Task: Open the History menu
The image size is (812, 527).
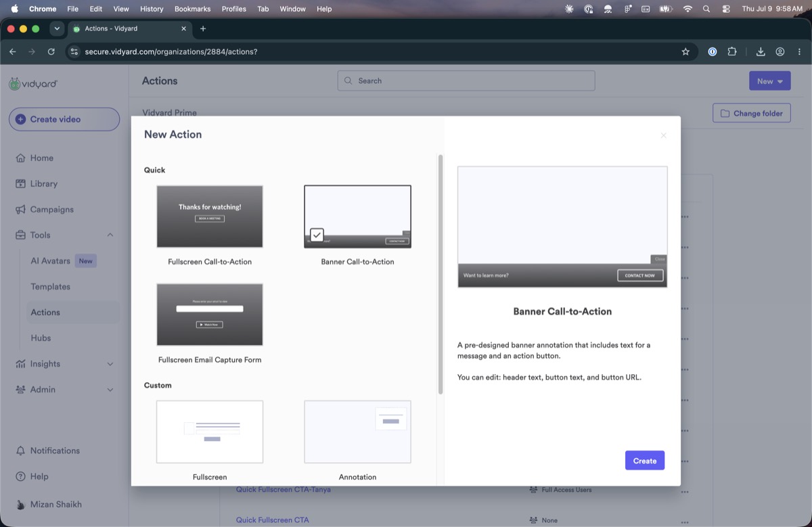Action: (152, 9)
